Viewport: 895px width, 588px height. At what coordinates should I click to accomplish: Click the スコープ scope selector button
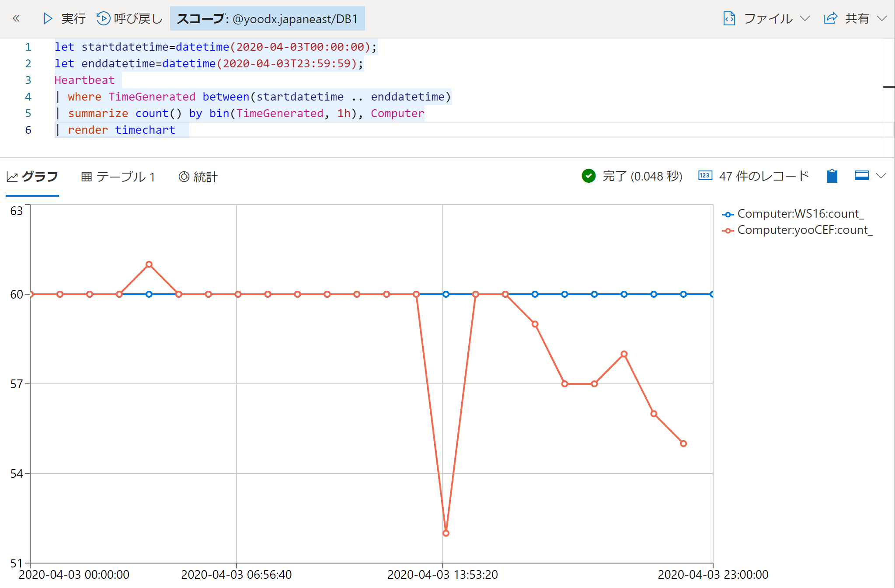point(267,19)
